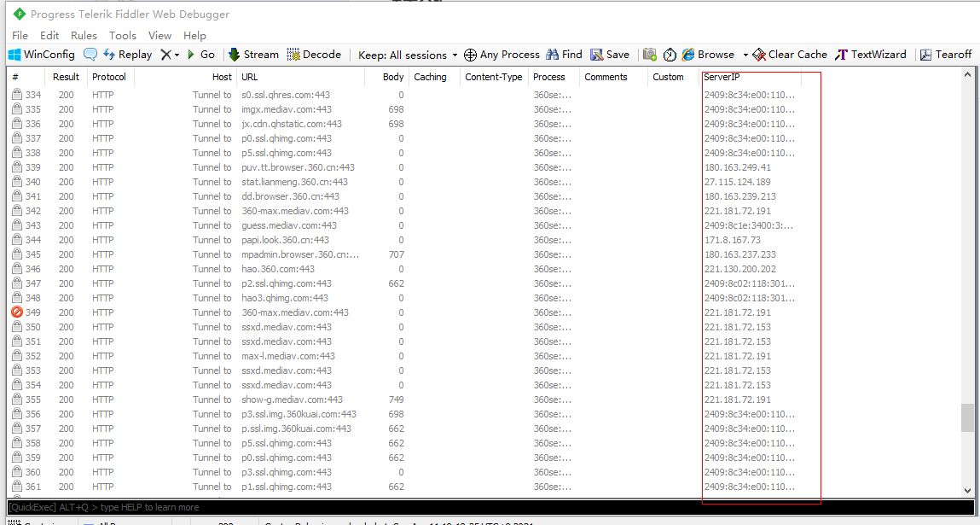Click the camera screenshot icon
The image size is (980, 525).
tap(650, 55)
